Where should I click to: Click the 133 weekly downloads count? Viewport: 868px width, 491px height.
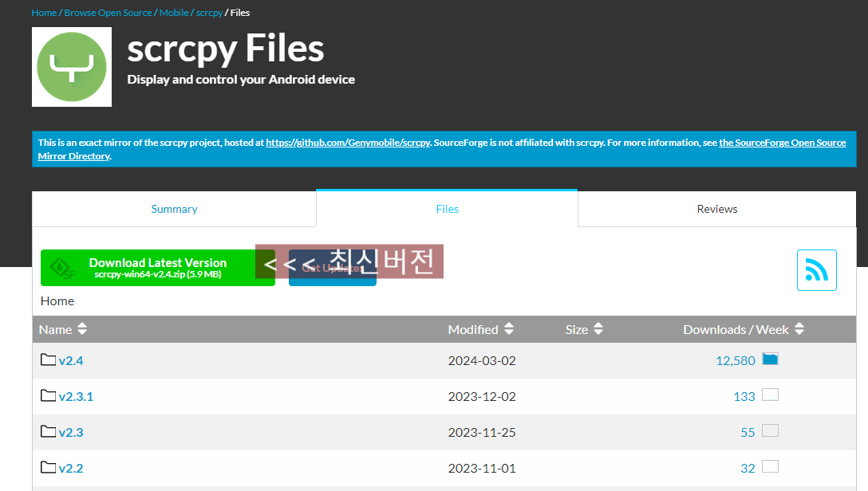pyautogui.click(x=744, y=396)
